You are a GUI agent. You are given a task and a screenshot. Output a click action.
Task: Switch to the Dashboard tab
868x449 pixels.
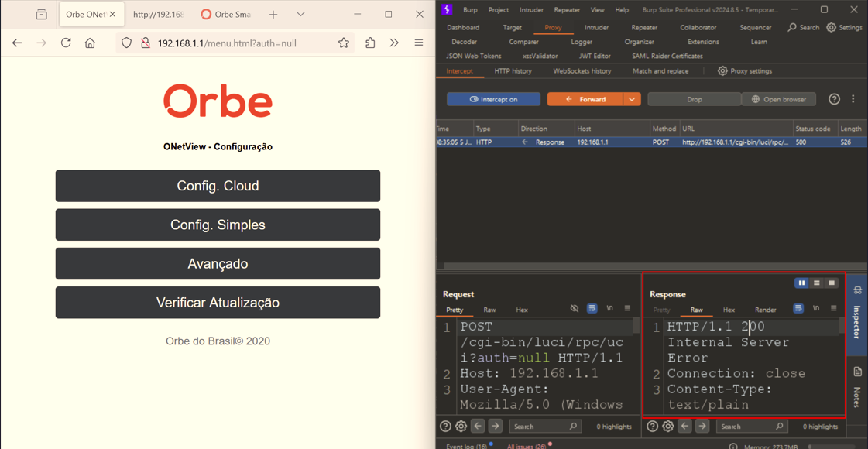point(463,27)
